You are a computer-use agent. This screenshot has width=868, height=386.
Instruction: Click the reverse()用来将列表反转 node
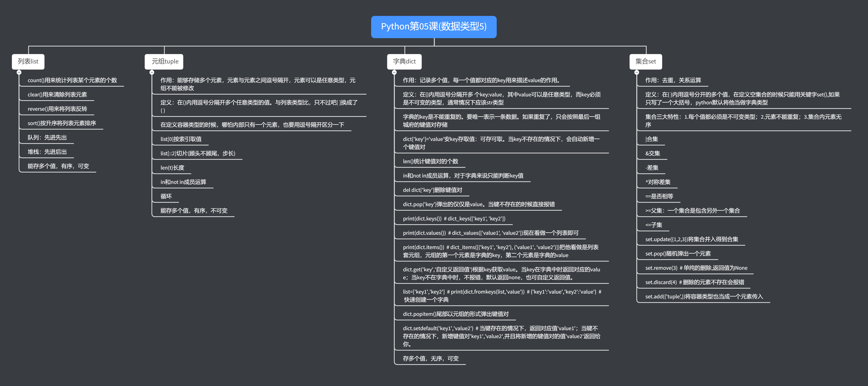[57, 109]
